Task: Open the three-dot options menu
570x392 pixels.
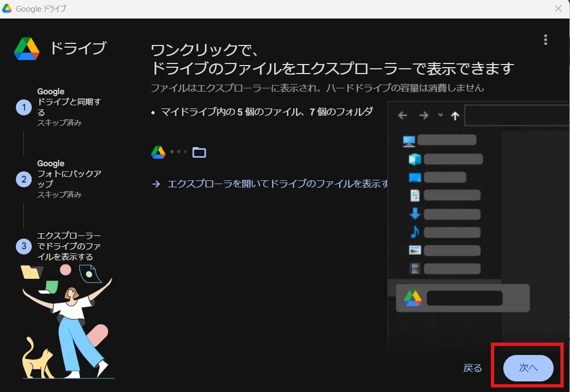Action: pos(545,40)
